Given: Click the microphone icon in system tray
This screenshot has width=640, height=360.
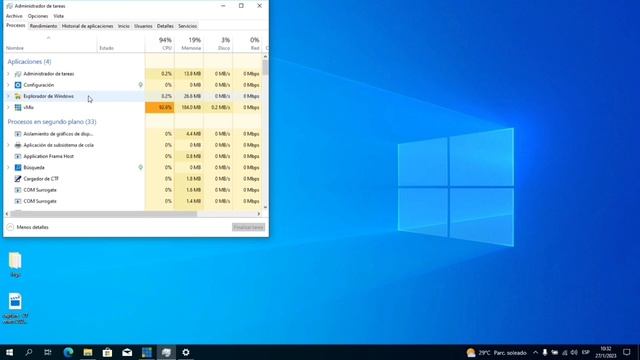Looking at the screenshot, I should point(544,352).
